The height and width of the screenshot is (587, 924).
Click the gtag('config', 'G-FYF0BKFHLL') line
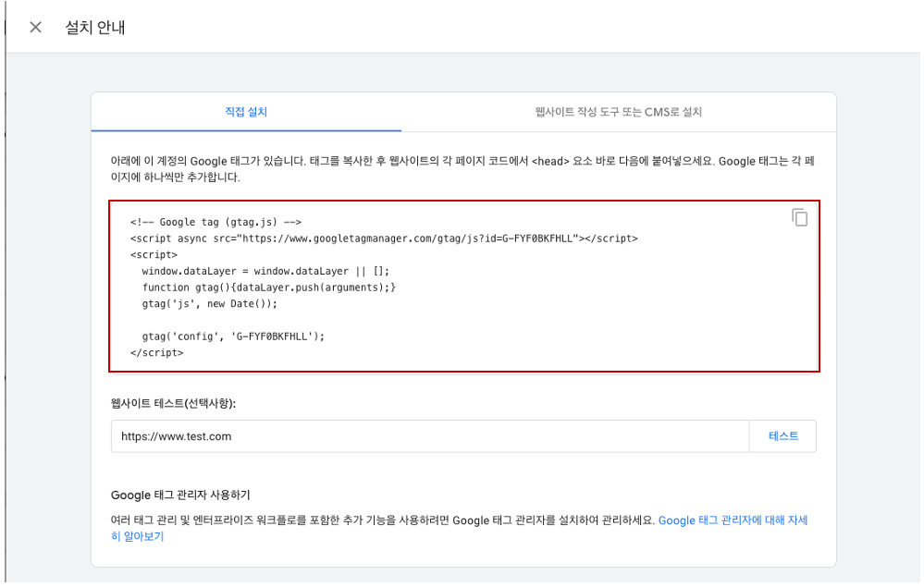233,336
